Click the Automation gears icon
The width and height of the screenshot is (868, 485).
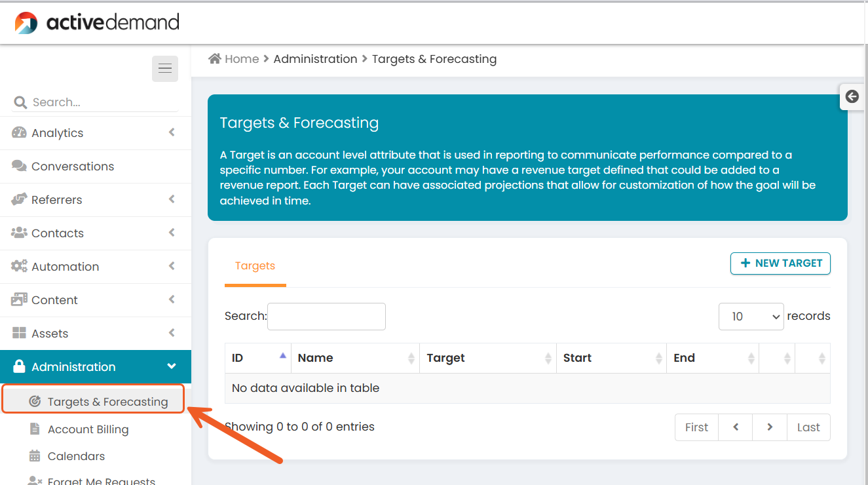click(19, 266)
